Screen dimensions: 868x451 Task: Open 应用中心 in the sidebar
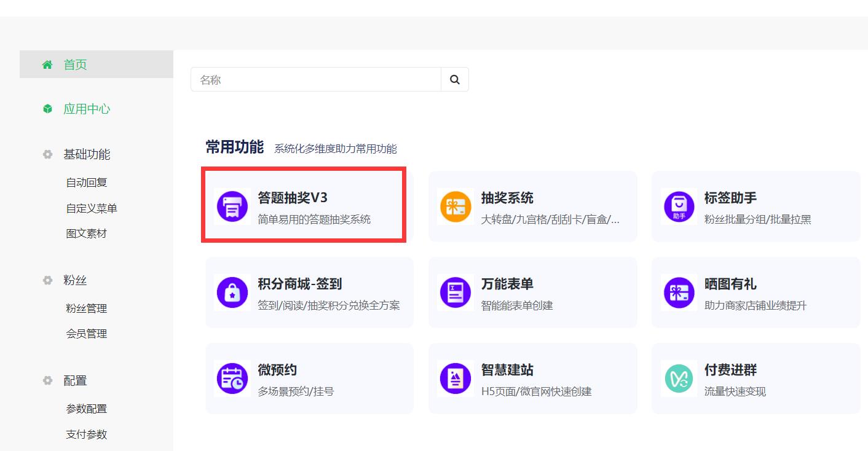pos(87,109)
